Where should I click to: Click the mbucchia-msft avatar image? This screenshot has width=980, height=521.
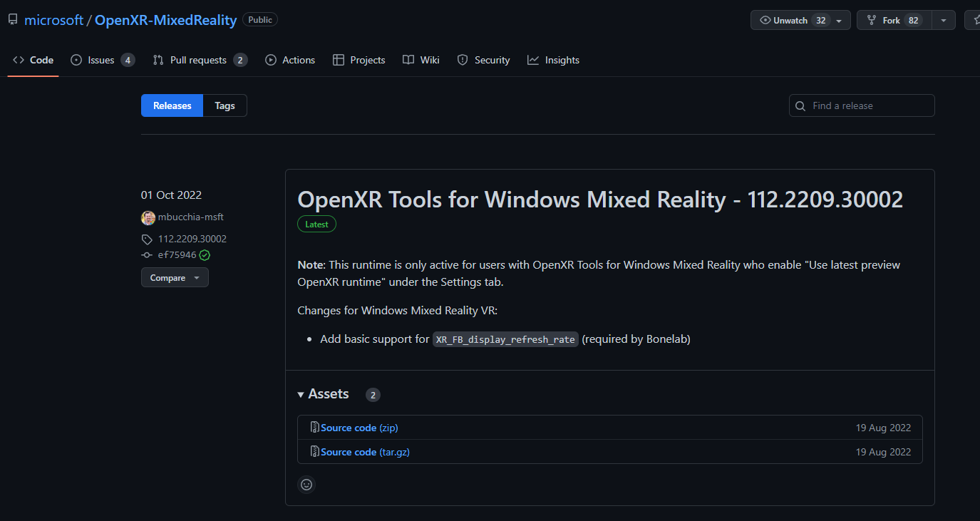148,217
